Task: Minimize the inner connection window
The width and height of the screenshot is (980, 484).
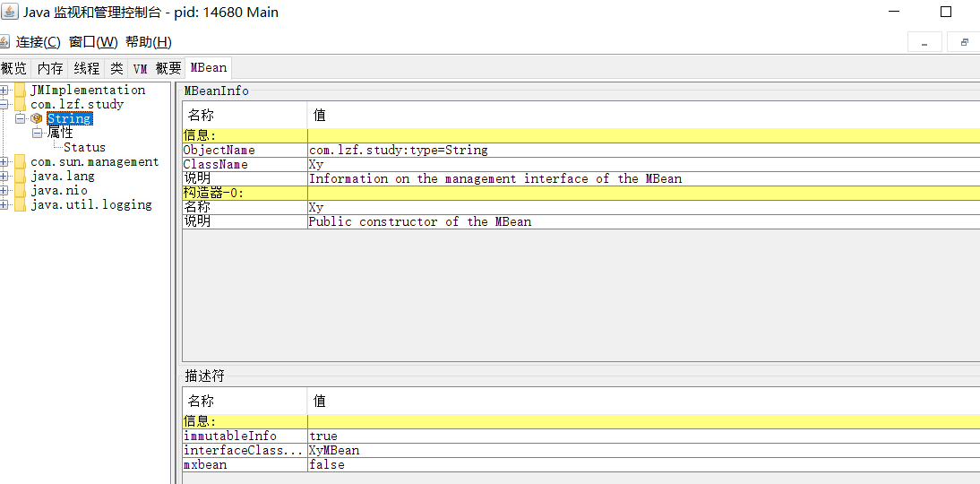Action: click(924, 42)
